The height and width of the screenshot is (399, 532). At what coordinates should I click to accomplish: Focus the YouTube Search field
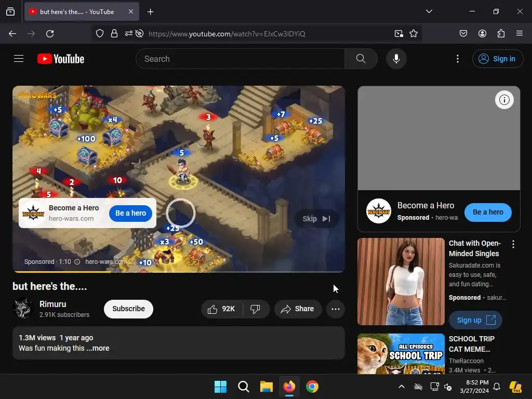(x=240, y=59)
